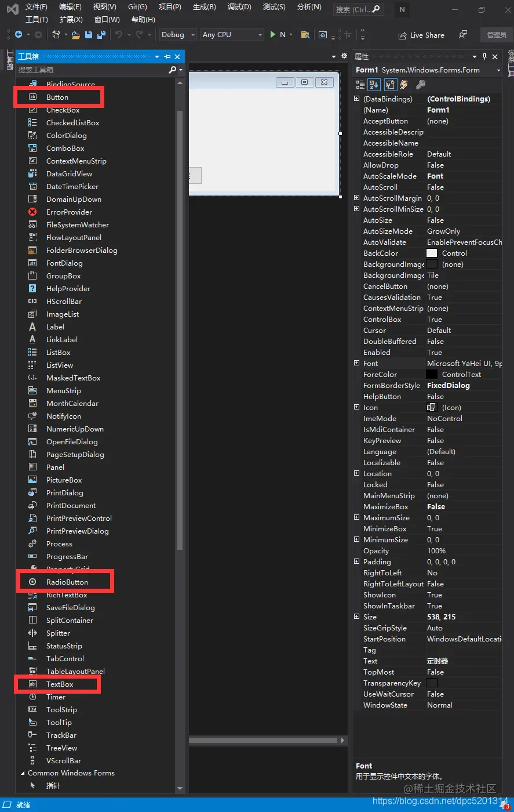Click the Text property value 定时器
514x812 pixels.
438,661
